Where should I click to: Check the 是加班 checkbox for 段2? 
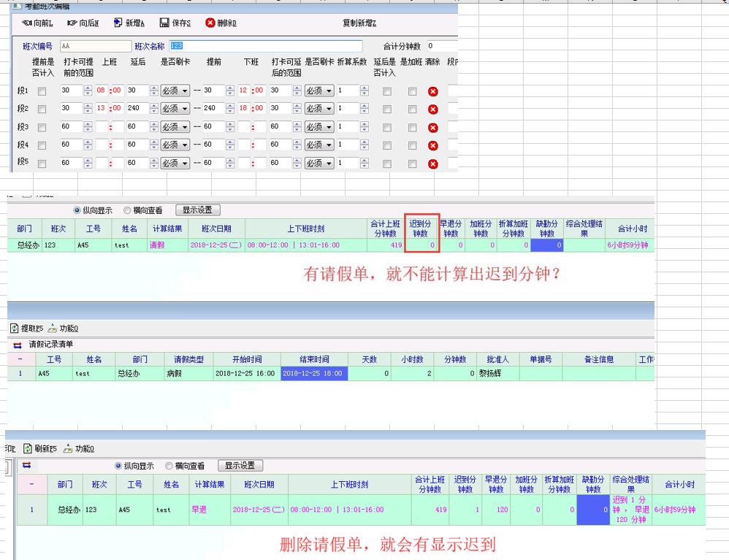click(x=413, y=110)
